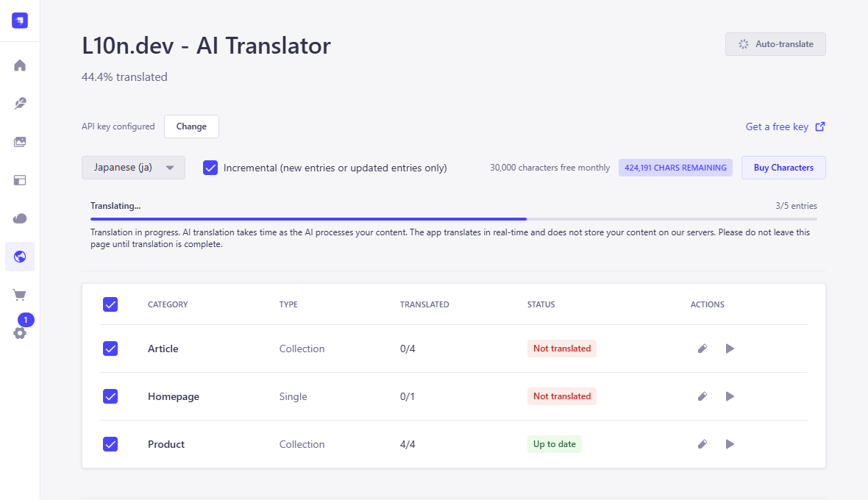868x500 pixels.
Task: Open the Content Manager feather icon
Action: (20, 103)
